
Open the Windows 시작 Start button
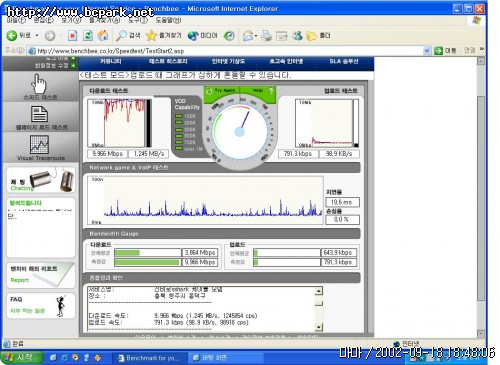coord(22,358)
